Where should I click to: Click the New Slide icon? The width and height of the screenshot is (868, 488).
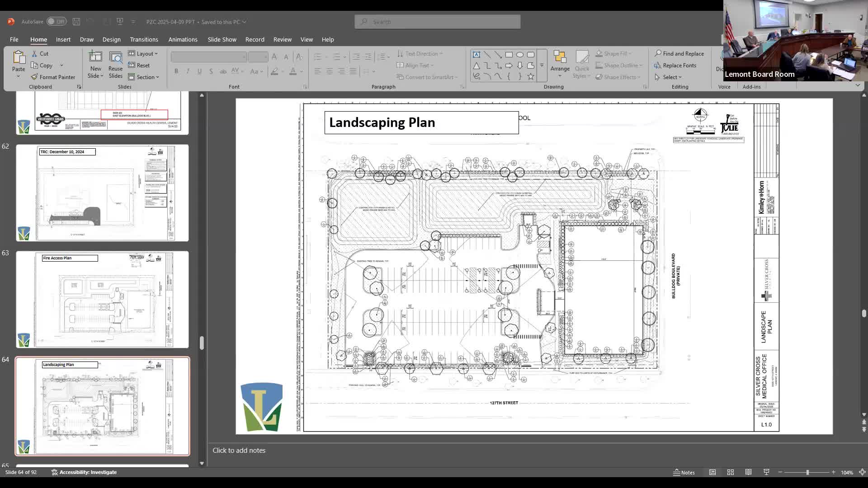95,57
